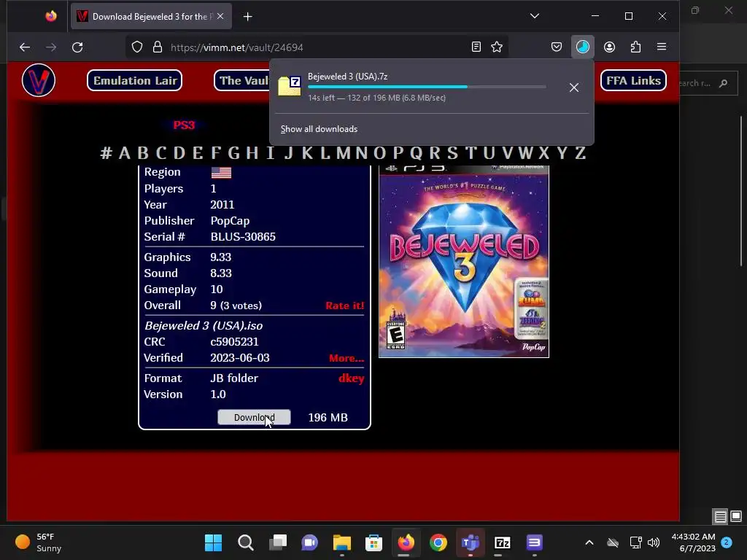Screen dimensions: 747x560
Task: Select the Download Bejeweled 3 tab
Action: click(151, 17)
